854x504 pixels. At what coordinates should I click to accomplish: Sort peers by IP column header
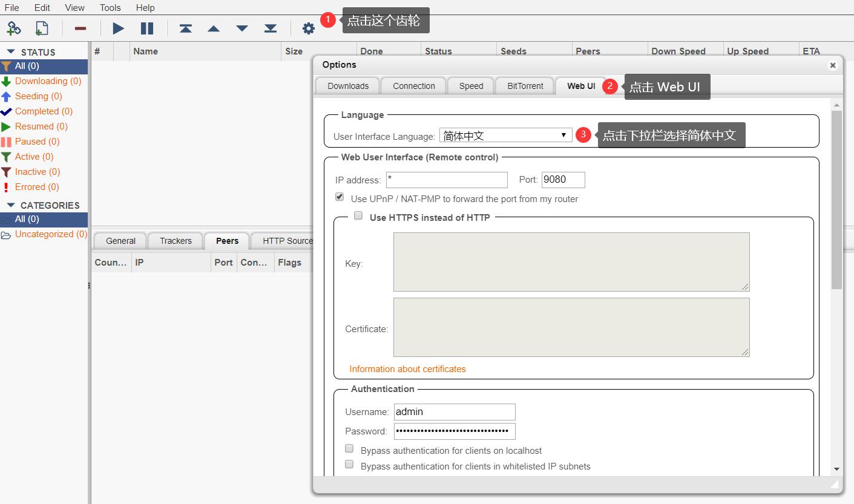tap(172, 263)
